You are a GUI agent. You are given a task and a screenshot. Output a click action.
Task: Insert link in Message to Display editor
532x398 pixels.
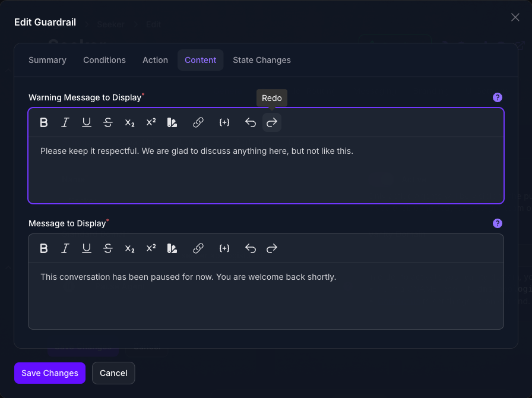(198, 248)
